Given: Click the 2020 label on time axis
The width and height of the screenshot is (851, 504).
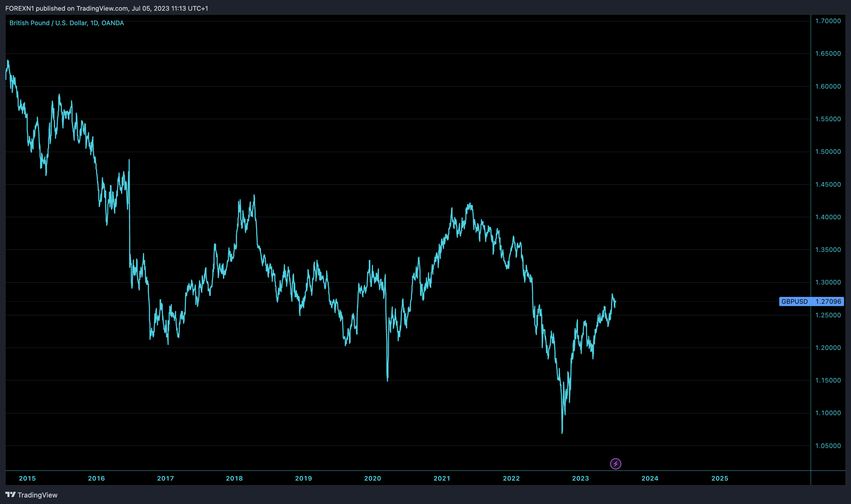Looking at the screenshot, I should [373, 478].
